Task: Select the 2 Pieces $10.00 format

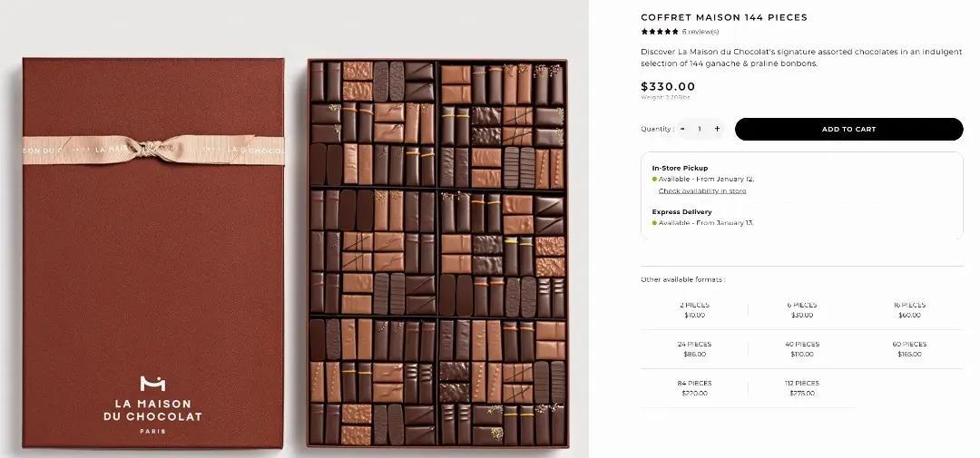Action: pos(694,310)
